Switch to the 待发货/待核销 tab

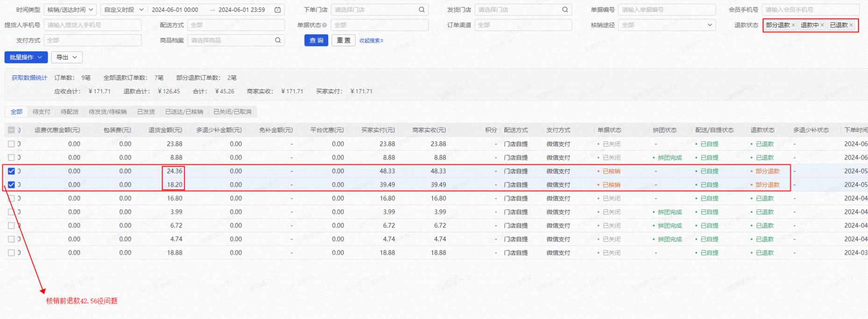[107, 112]
